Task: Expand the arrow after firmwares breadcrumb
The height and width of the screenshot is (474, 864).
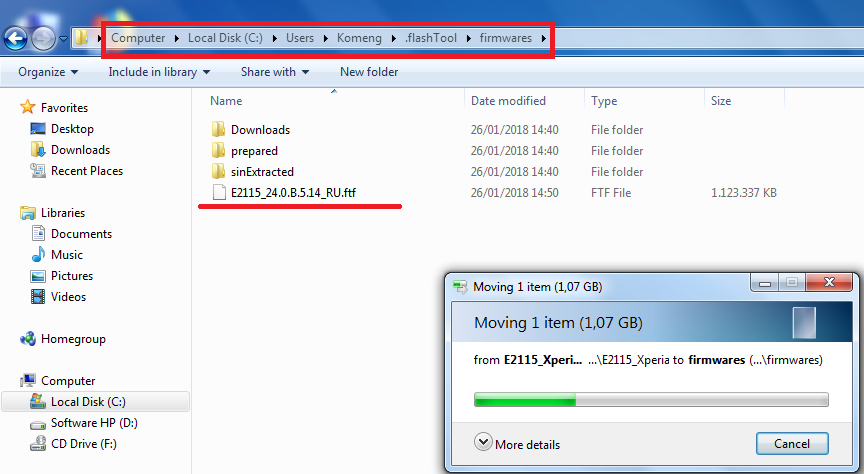Action: tap(543, 38)
